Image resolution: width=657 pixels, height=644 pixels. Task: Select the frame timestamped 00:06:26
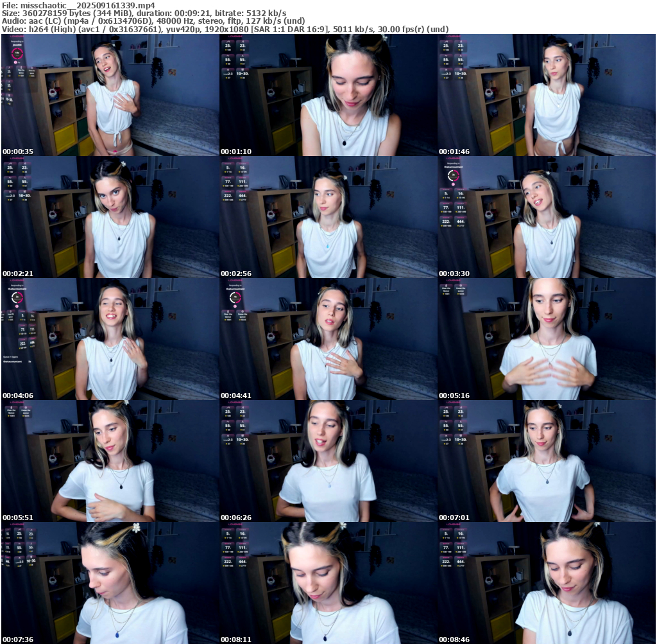[x=328, y=461]
